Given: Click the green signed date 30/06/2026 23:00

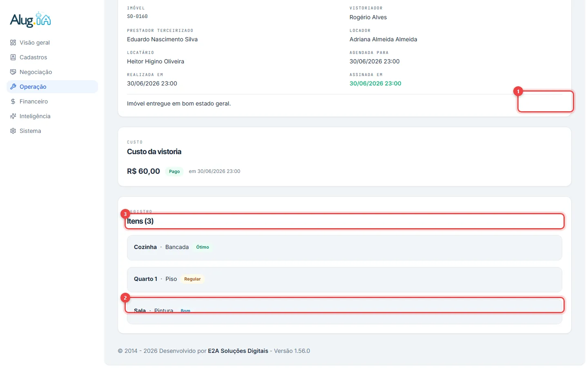Looking at the screenshot, I should point(375,83).
